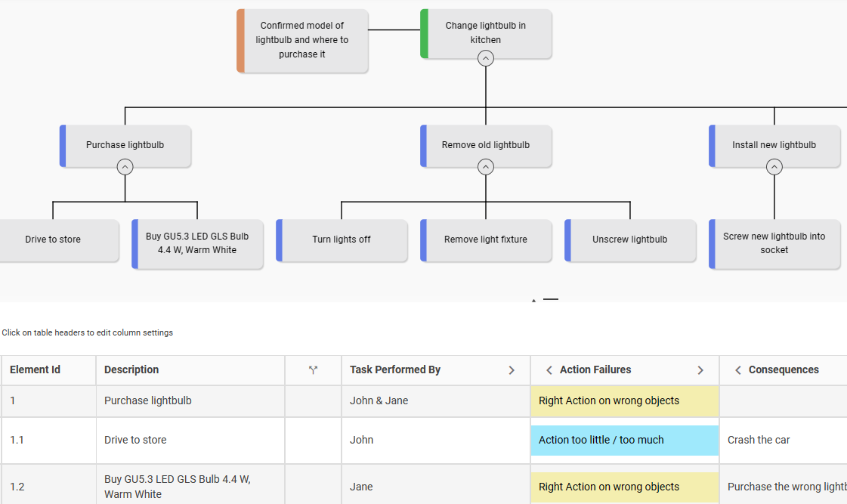Select the Turn lights off task node
The width and height of the screenshot is (847, 504).
[342, 240]
